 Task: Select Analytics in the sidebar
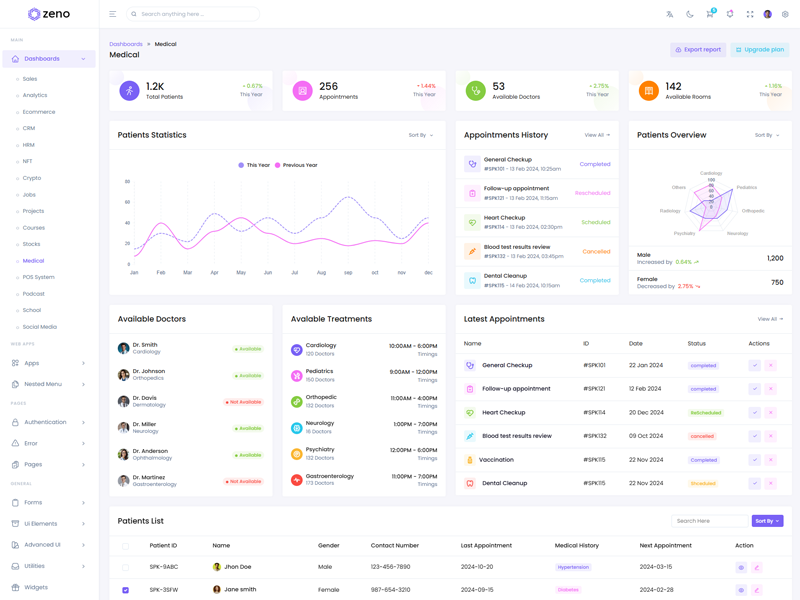pos(35,95)
